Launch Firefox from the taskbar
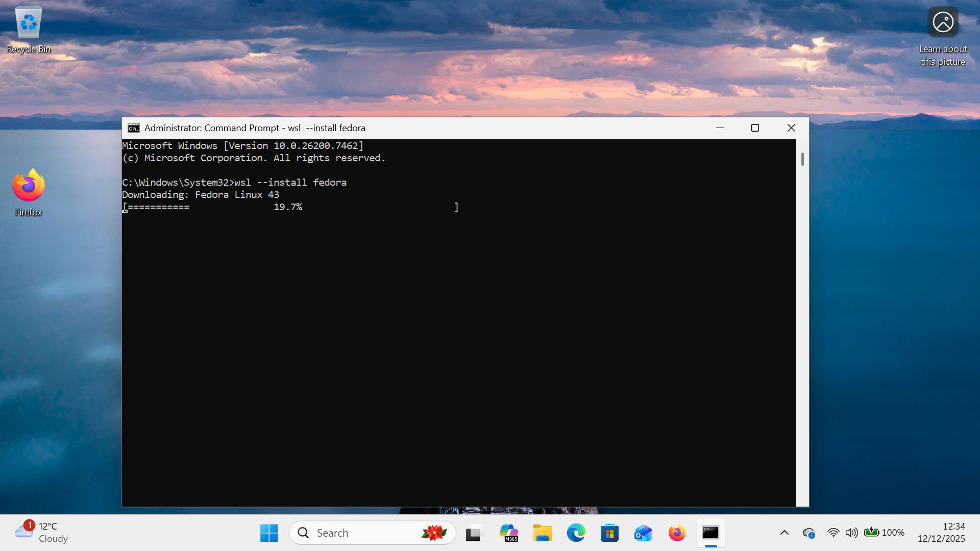Image resolution: width=980 pixels, height=551 pixels. (x=677, y=533)
